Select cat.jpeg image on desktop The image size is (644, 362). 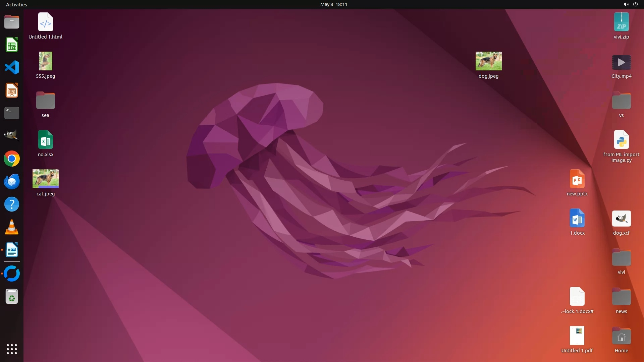coord(46,179)
